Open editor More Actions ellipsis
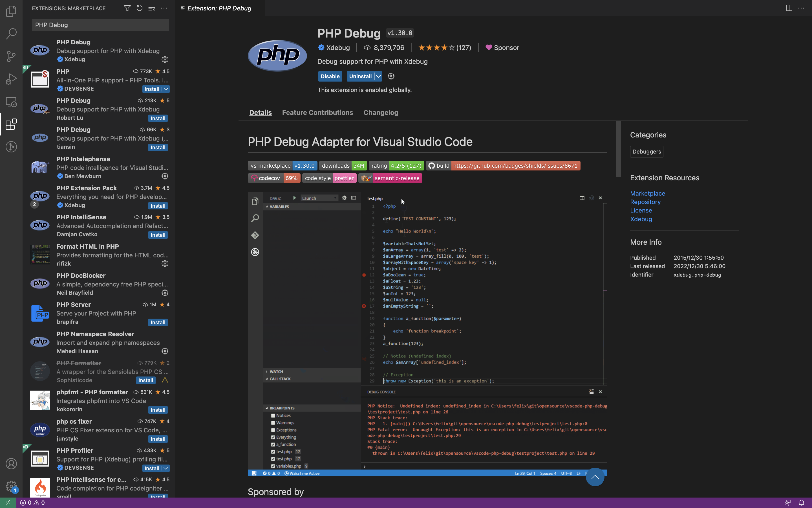Viewport: 812px width, 508px height. (x=801, y=8)
